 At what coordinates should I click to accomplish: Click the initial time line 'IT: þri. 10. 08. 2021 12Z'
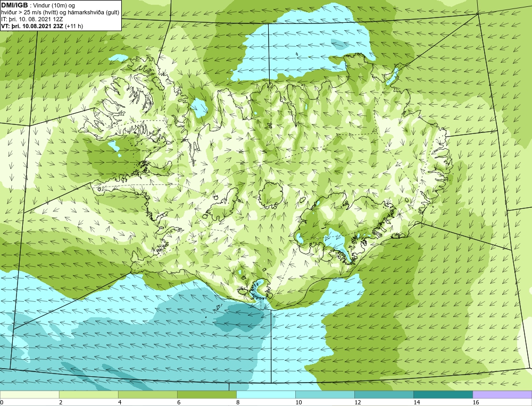(x=32, y=19)
